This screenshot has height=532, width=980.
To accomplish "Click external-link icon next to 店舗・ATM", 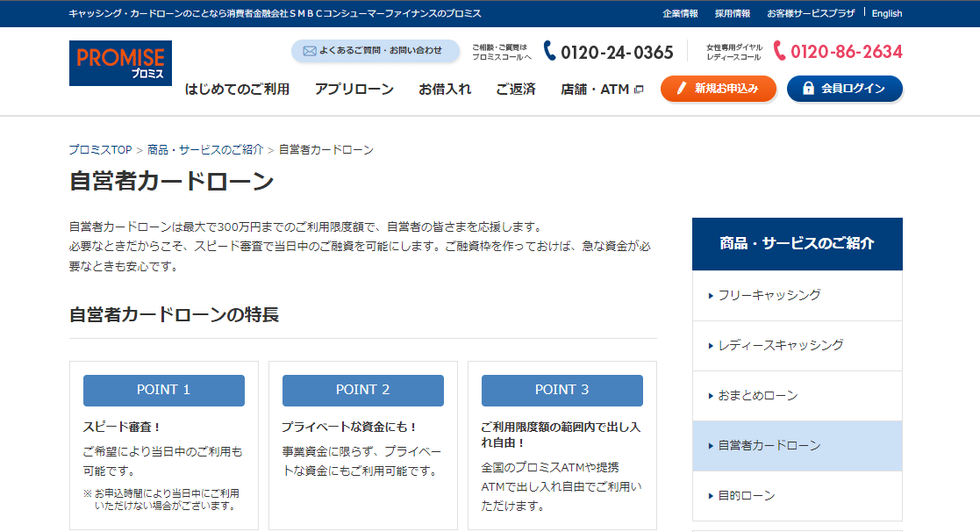I will click(639, 90).
